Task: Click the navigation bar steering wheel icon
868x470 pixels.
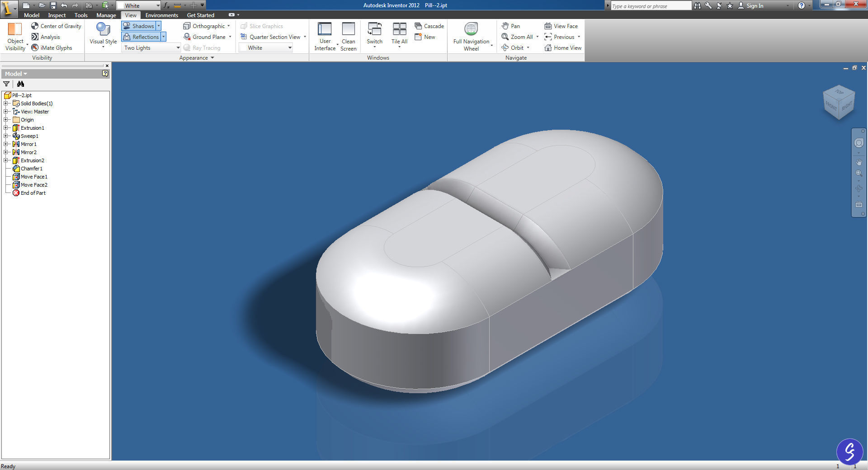Action: pos(859,143)
